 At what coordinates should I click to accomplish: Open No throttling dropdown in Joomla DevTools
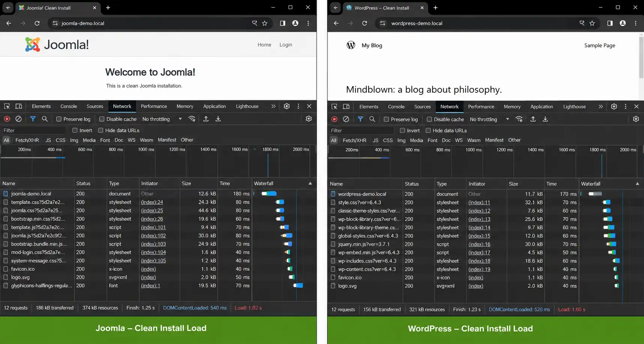pyautogui.click(x=162, y=119)
